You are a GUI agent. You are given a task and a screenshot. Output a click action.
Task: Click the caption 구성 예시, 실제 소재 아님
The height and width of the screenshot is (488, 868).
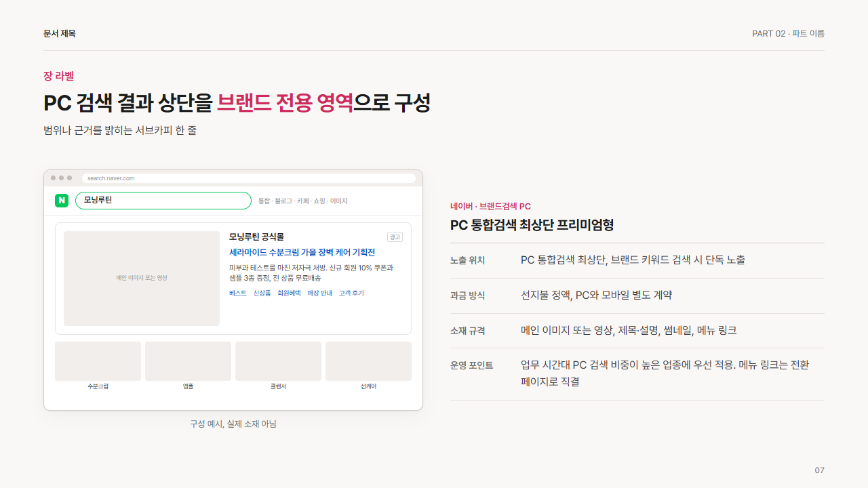coord(233,424)
